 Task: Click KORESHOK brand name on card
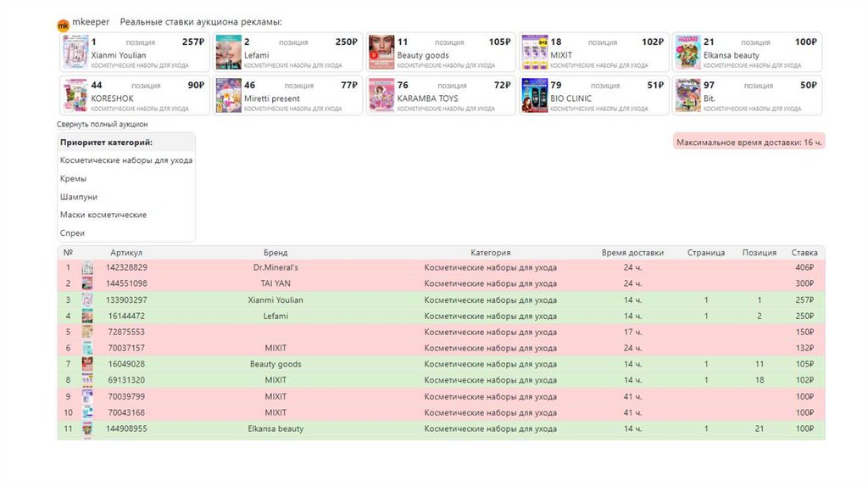click(113, 98)
